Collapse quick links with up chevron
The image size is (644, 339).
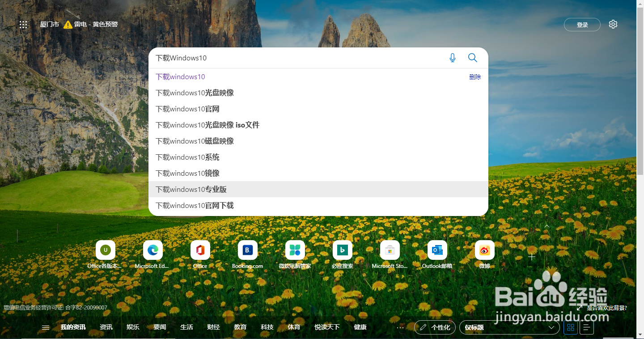(547, 226)
